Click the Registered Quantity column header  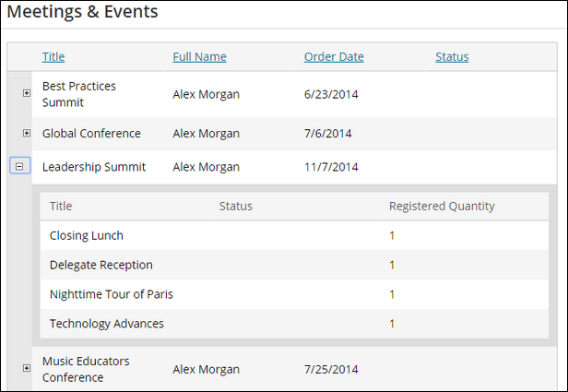[x=442, y=206]
